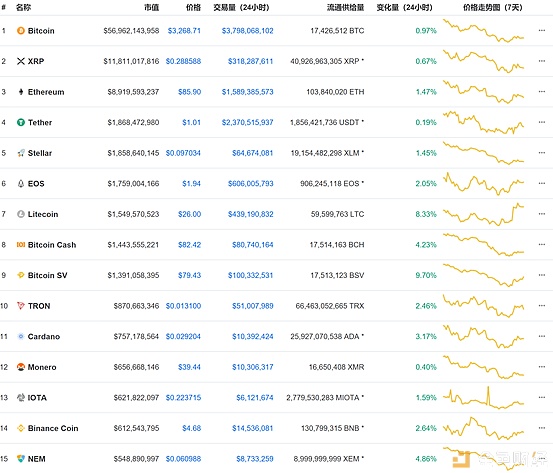Viewport: 553px width, 473px height.
Task: Click the Bitcoin Cash logo icon
Action: pos(21,244)
